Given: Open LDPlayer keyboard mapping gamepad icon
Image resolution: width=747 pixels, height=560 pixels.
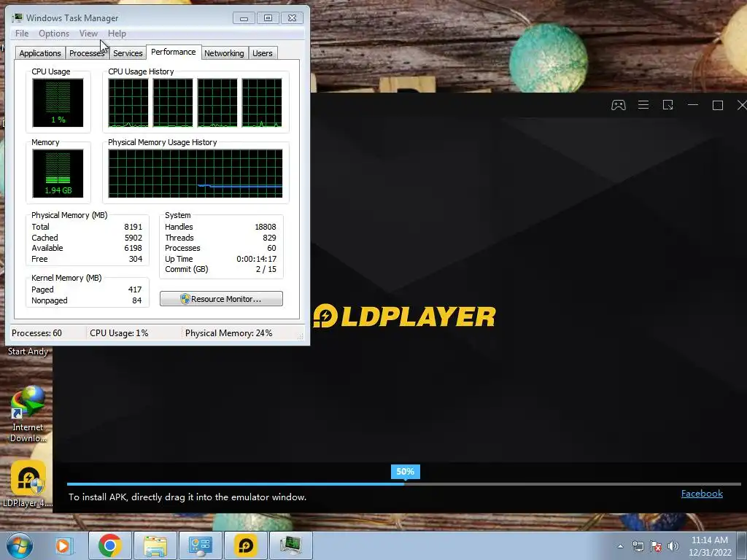Looking at the screenshot, I should pos(618,105).
